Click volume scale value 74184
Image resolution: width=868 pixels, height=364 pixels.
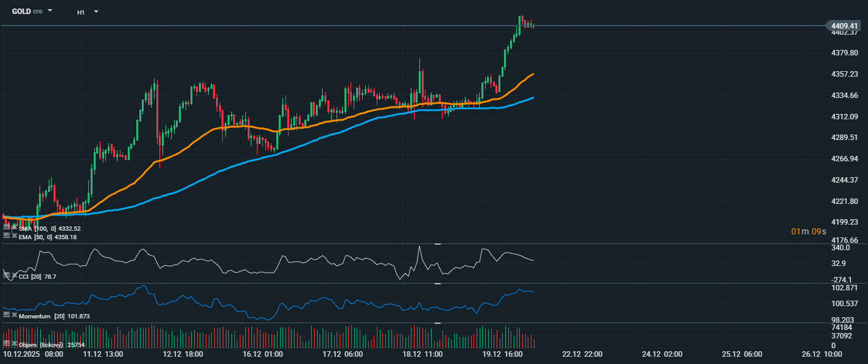(x=841, y=327)
